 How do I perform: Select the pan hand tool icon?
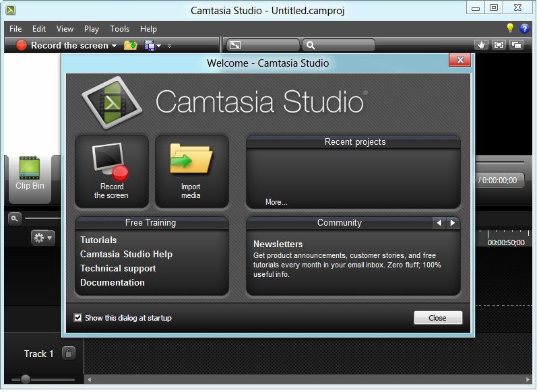click(x=481, y=44)
